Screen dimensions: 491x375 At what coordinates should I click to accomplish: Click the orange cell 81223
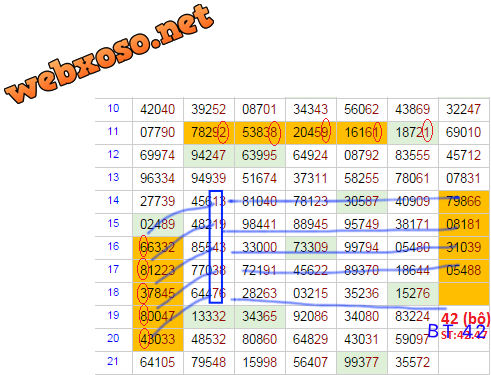pos(158,271)
